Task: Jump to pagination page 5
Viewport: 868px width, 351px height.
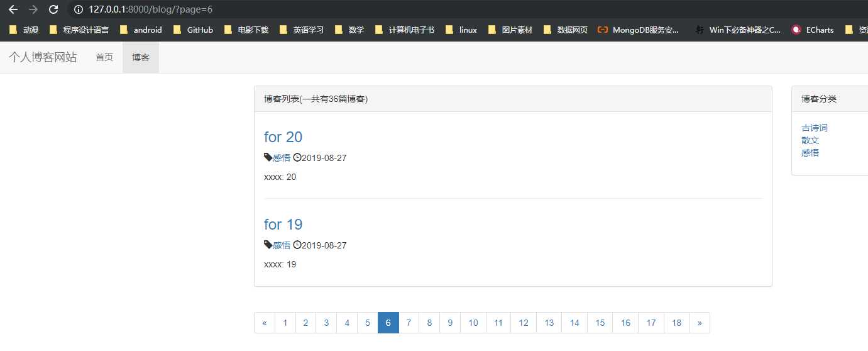Action: click(368, 323)
